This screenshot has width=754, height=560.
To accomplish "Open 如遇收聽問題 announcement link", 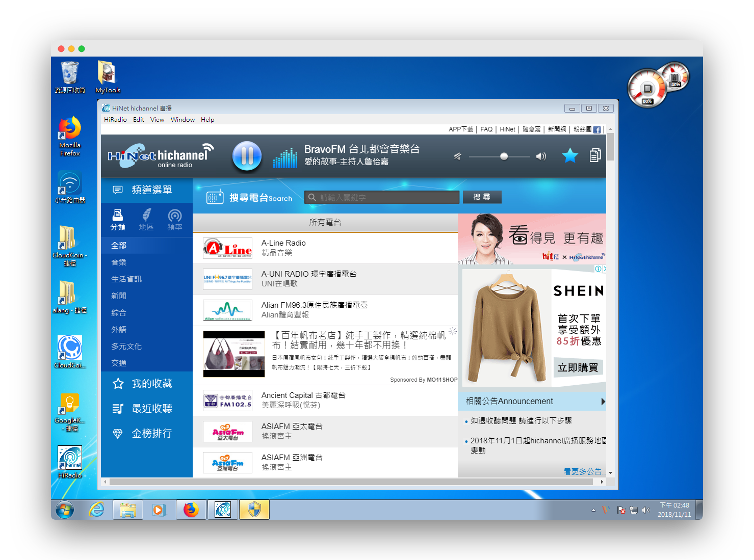I will click(521, 421).
